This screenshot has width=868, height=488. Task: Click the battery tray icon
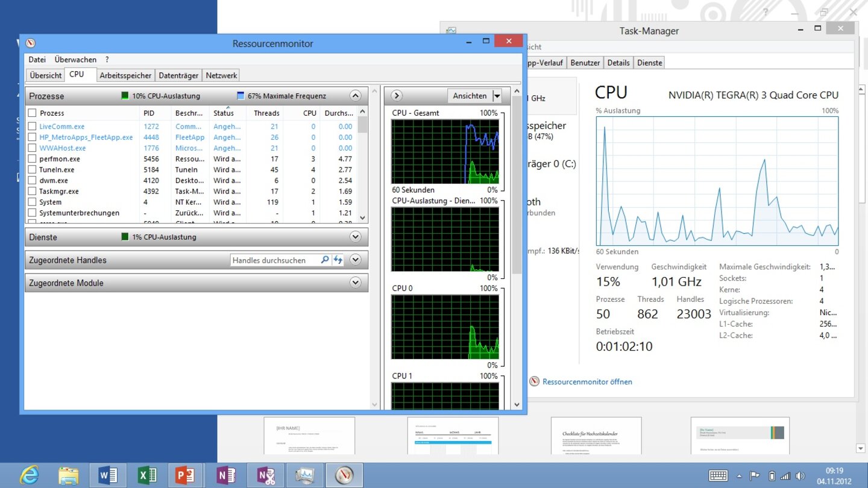coord(772,476)
